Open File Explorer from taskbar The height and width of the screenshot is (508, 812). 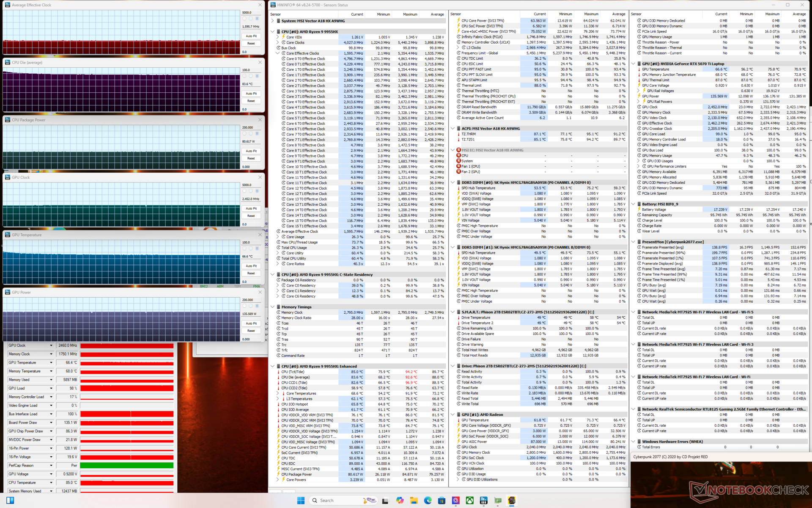(x=414, y=500)
